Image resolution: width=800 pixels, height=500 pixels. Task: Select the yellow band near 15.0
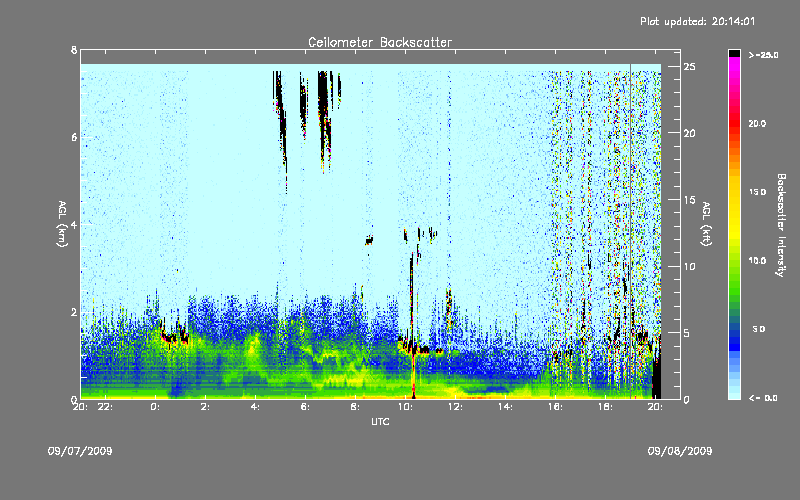click(x=734, y=193)
